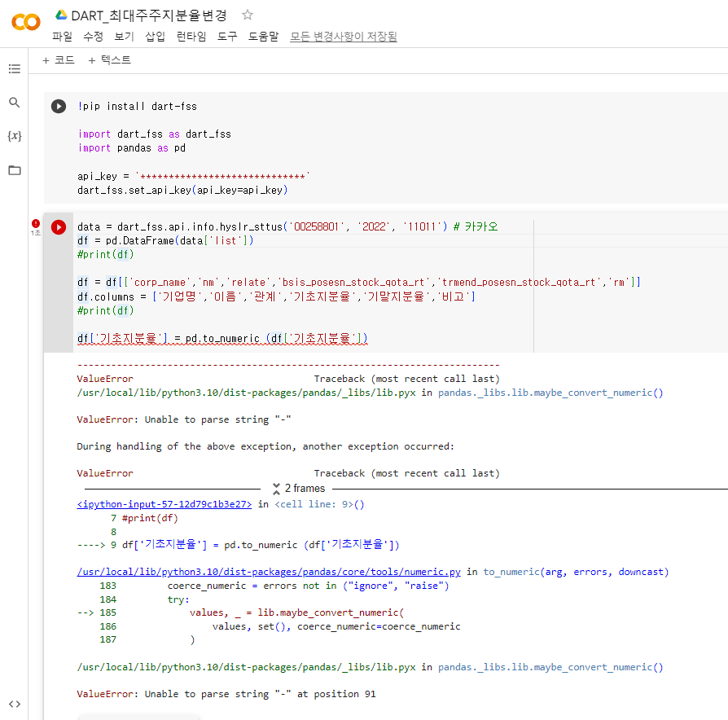
Task: Click the 'import pandas as pd' line
Action: [132, 148]
